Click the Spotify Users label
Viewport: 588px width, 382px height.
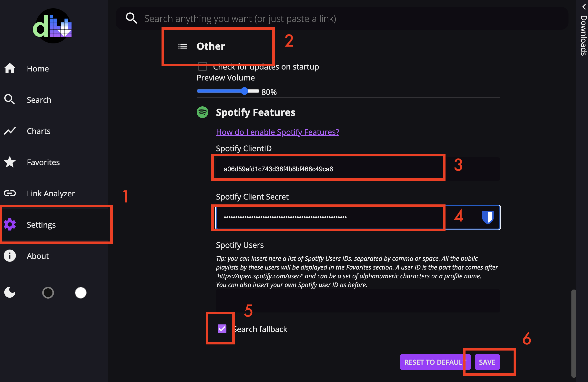point(240,245)
